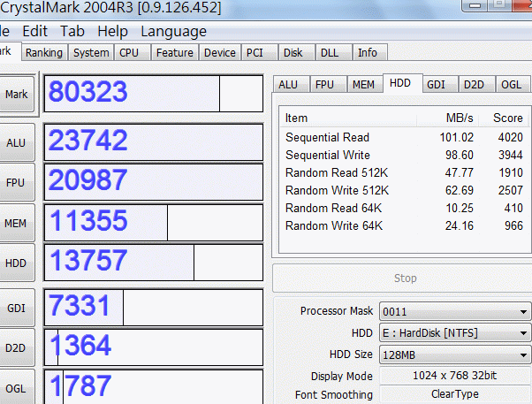Click the 4020 score value
This screenshot has width=532, height=404.
click(x=510, y=137)
